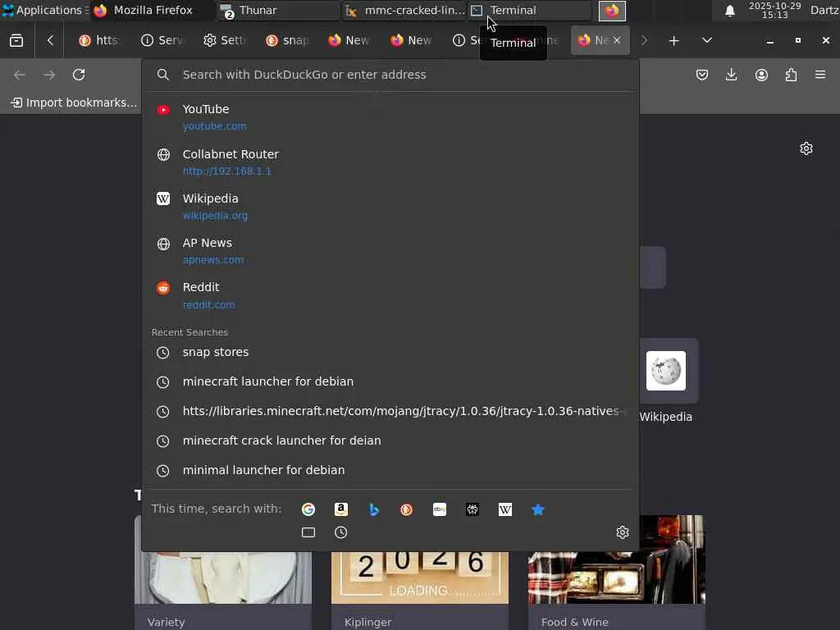Screen dimensions: 840x630
Task: Search this time with Bing
Action: pyautogui.click(x=374, y=509)
